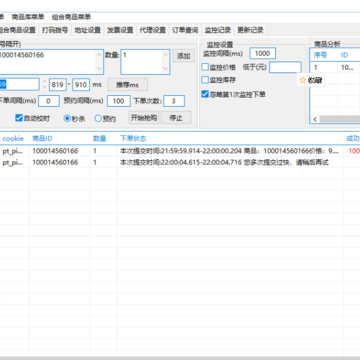Click the star 收藏 favorite icon
This screenshot has height=360, width=360.
[x=302, y=80]
